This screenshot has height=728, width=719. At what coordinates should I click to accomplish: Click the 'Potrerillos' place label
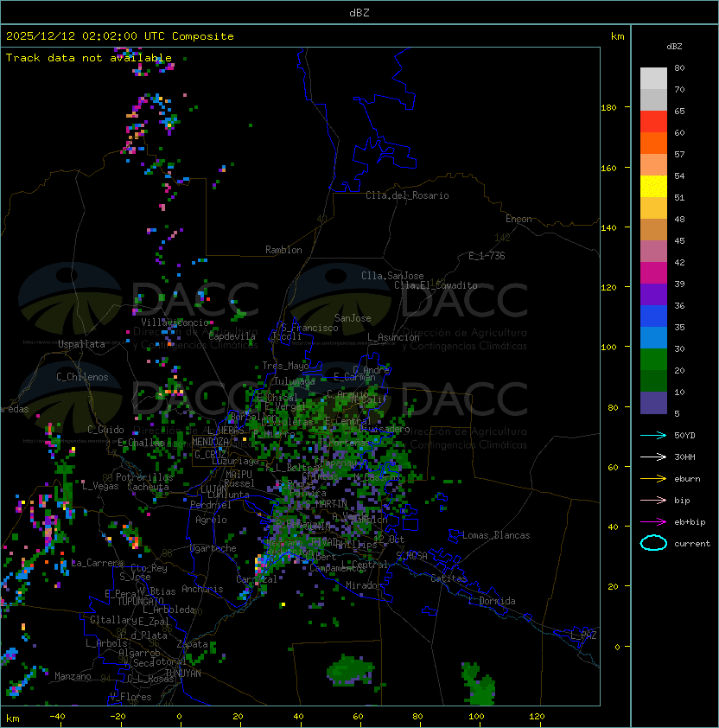click(144, 477)
